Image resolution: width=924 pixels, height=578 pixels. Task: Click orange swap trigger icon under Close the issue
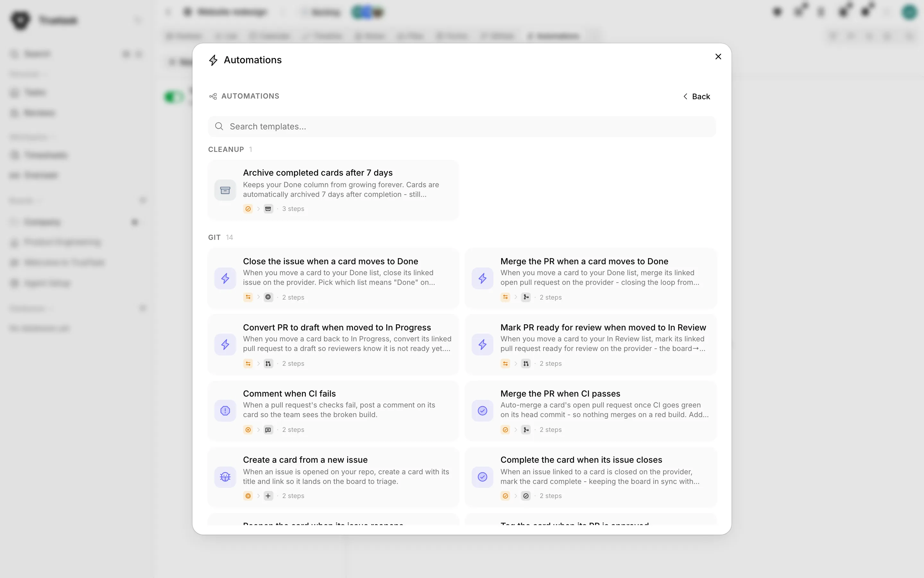point(248,297)
